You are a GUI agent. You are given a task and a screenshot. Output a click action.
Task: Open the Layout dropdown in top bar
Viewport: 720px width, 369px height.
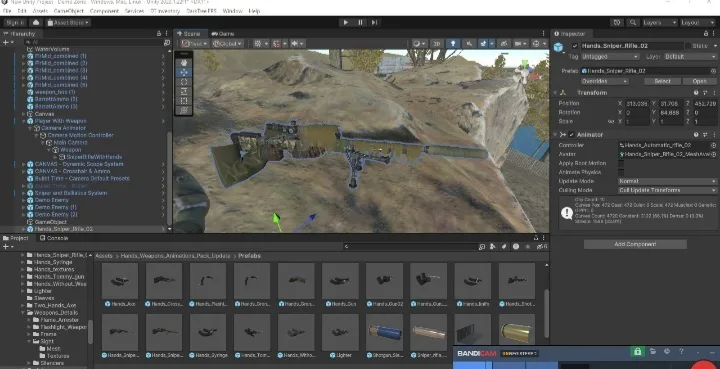(x=698, y=22)
